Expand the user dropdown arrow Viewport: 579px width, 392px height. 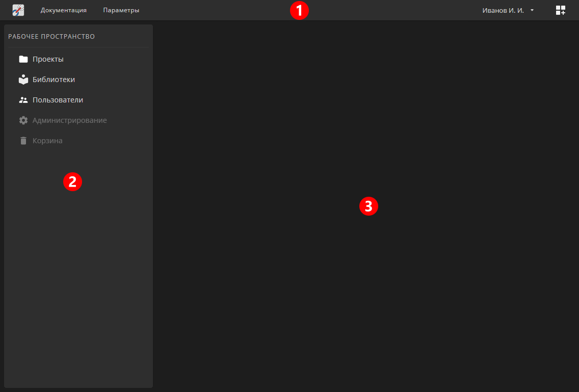(532, 10)
